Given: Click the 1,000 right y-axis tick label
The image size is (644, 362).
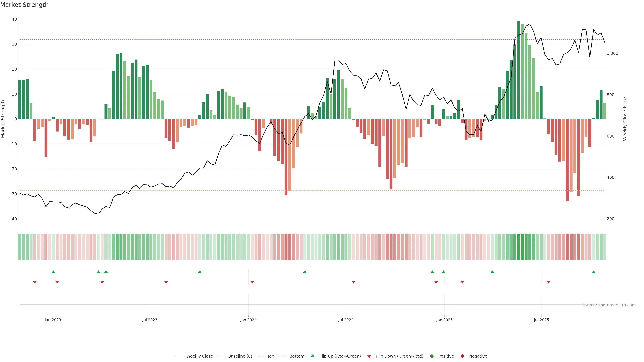Looking at the screenshot, I should point(612,53).
